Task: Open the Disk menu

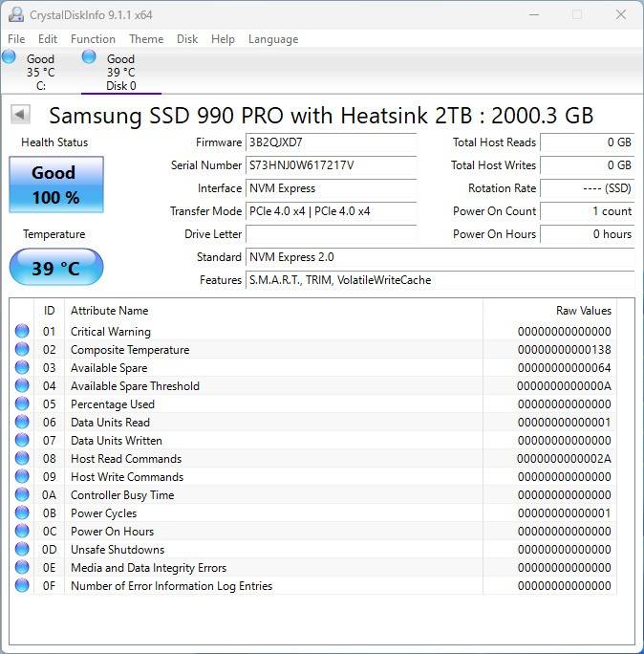Action: pos(187,39)
